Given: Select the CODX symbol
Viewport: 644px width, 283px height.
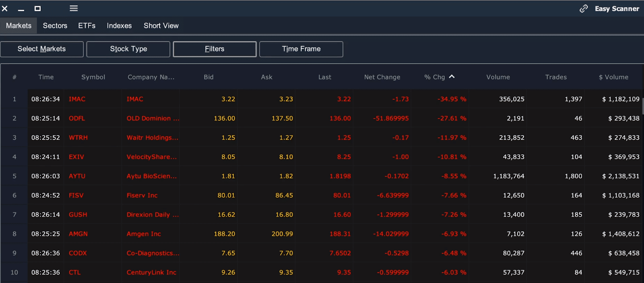Looking at the screenshot, I should [x=78, y=254].
